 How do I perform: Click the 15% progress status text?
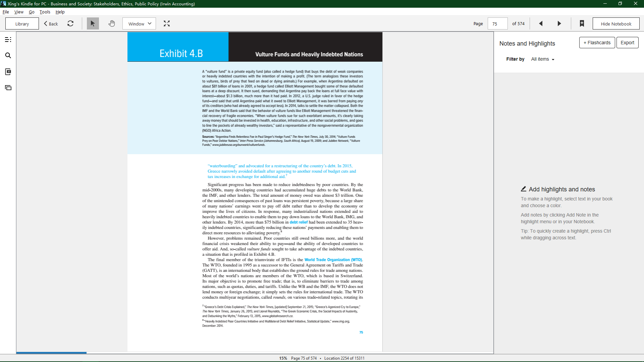pyautogui.click(x=283, y=358)
